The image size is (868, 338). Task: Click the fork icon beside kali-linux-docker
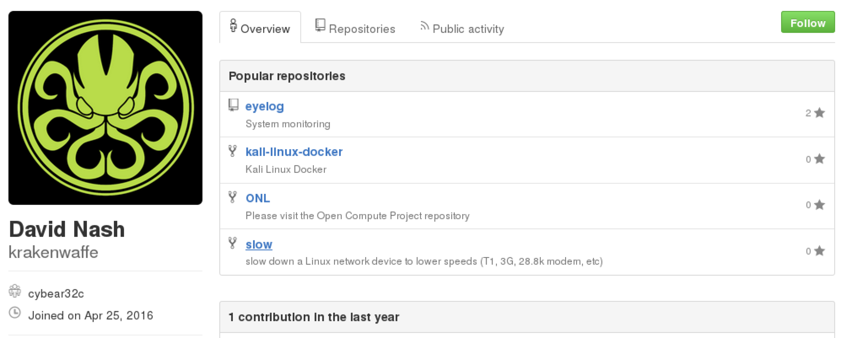click(232, 151)
